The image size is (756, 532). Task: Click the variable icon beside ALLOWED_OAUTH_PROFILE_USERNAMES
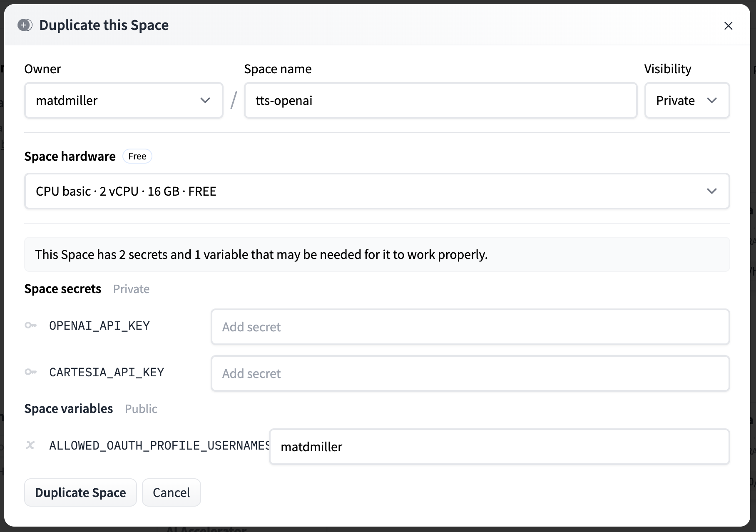(x=30, y=445)
